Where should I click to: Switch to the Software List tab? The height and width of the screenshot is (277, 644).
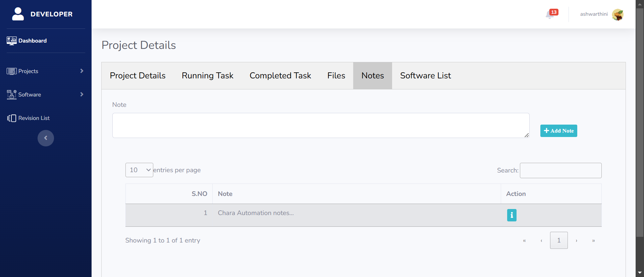[x=425, y=76]
